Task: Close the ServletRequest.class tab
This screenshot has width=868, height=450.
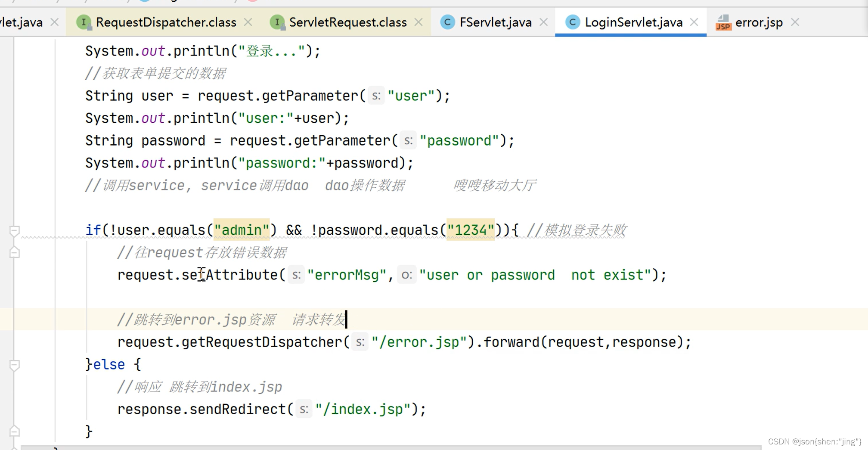Action: tap(418, 22)
